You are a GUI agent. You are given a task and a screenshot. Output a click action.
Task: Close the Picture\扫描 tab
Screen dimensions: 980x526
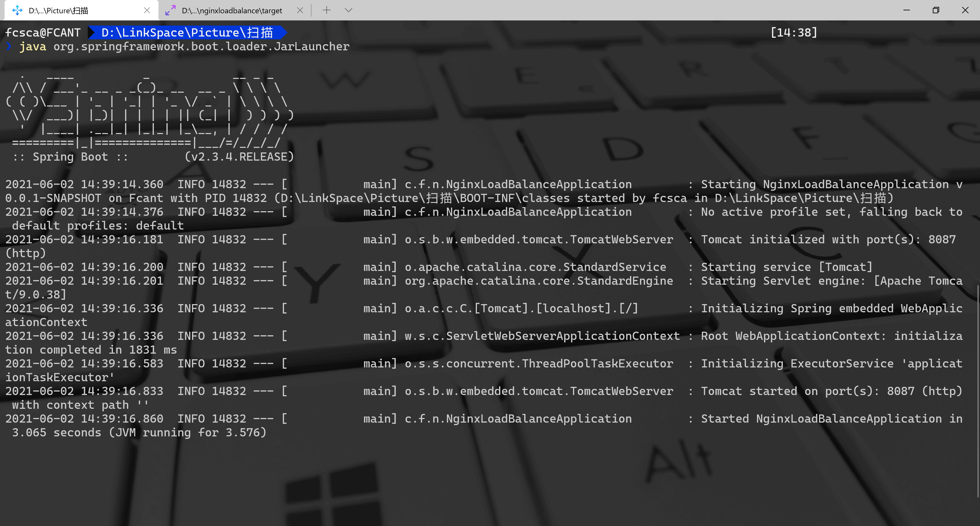coord(147,10)
